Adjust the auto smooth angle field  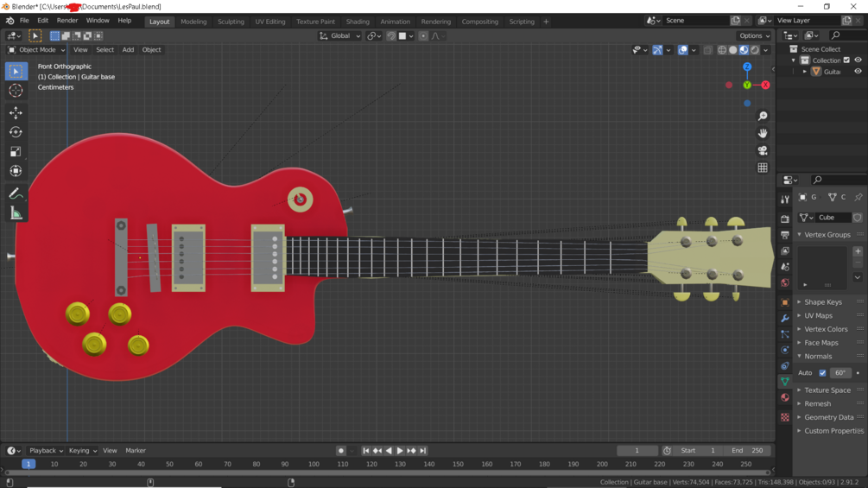coord(840,373)
